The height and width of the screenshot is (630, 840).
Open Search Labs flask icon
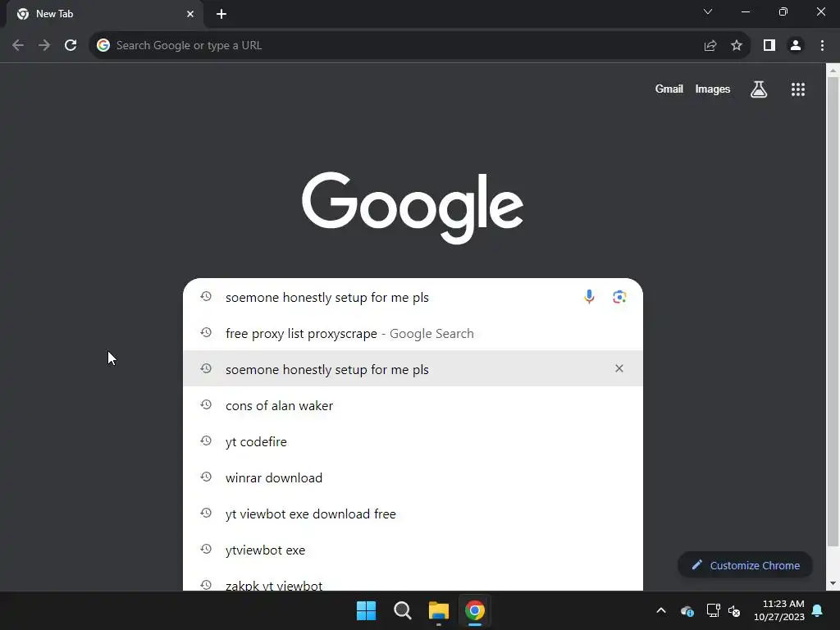759,89
